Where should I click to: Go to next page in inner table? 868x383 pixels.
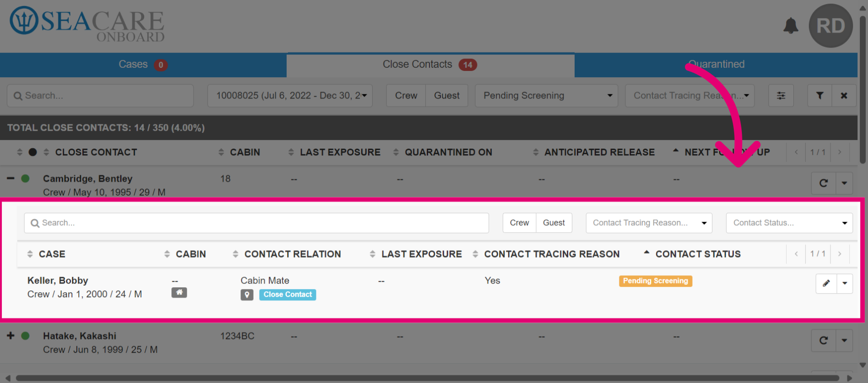pyautogui.click(x=840, y=254)
